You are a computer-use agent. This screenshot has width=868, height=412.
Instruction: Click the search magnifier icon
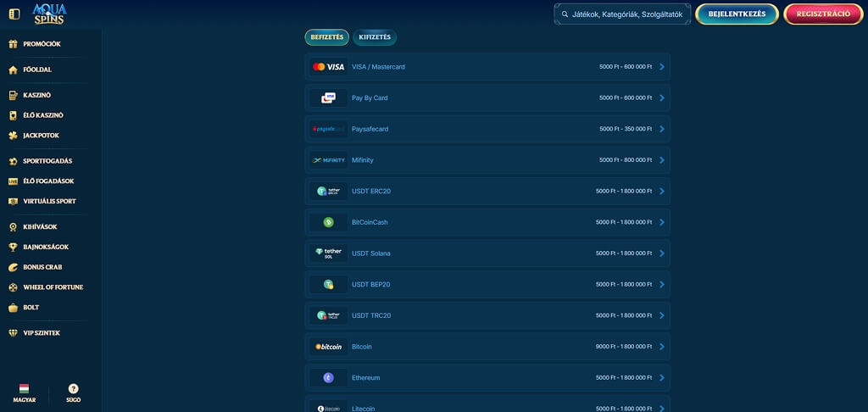click(x=565, y=14)
